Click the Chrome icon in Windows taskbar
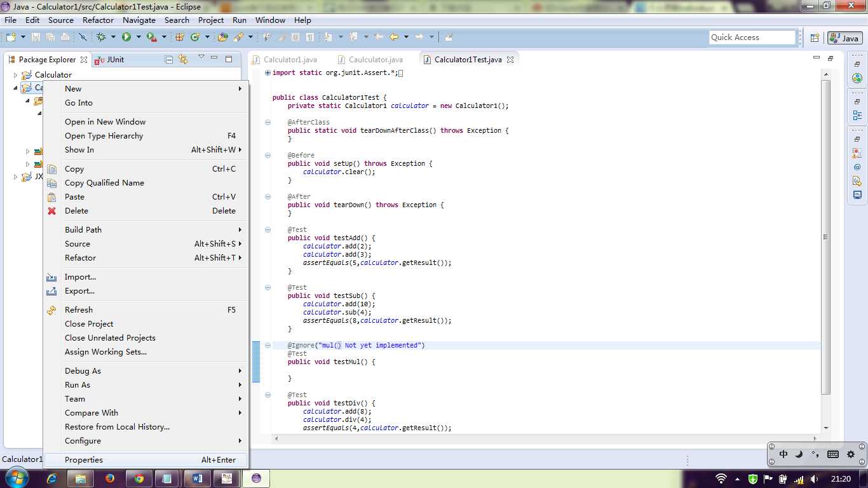The width and height of the screenshot is (868, 488). click(x=139, y=478)
